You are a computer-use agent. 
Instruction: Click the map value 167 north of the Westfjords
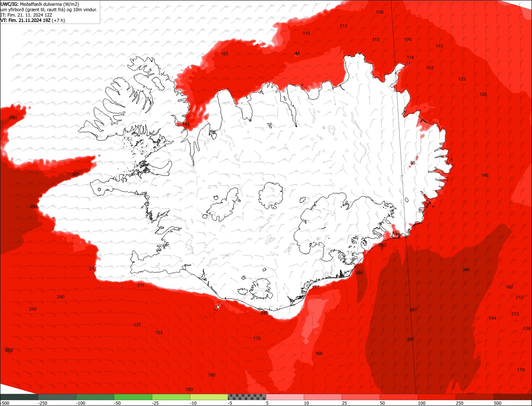coord(224,54)
